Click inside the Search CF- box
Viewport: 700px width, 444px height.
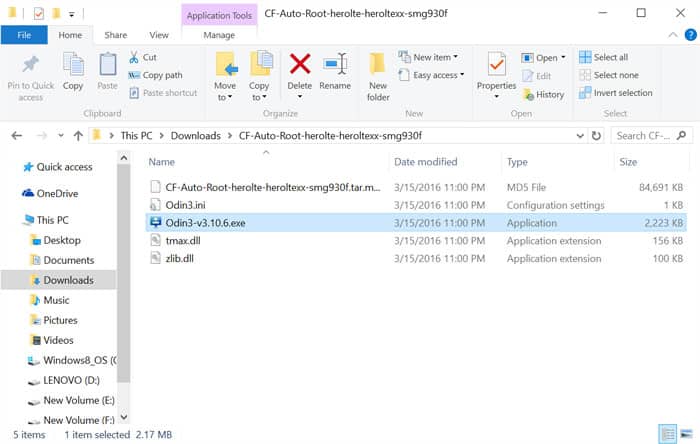[x=643, y=136]
